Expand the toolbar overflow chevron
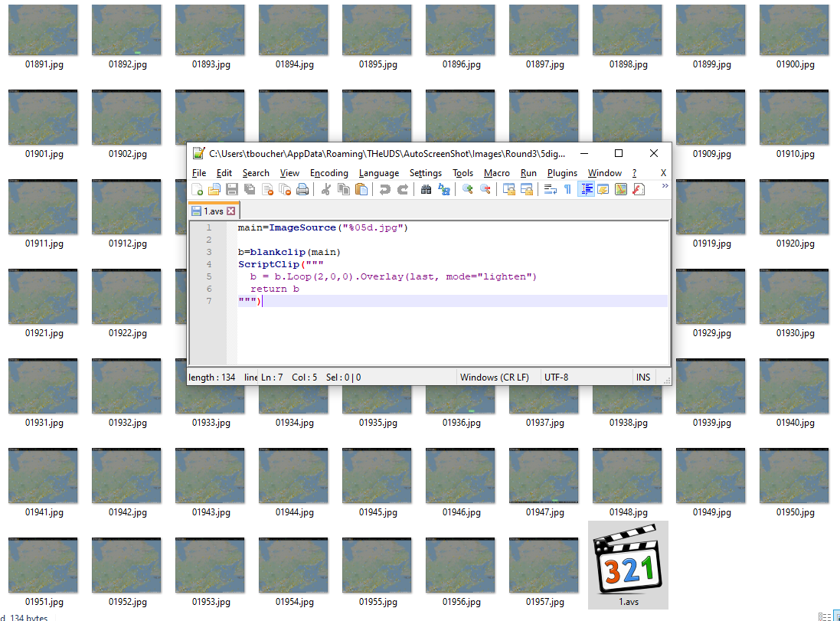Image resolution: width=840 pixels, height=621 pixels. pyautogui.click(x=665, y=186)
